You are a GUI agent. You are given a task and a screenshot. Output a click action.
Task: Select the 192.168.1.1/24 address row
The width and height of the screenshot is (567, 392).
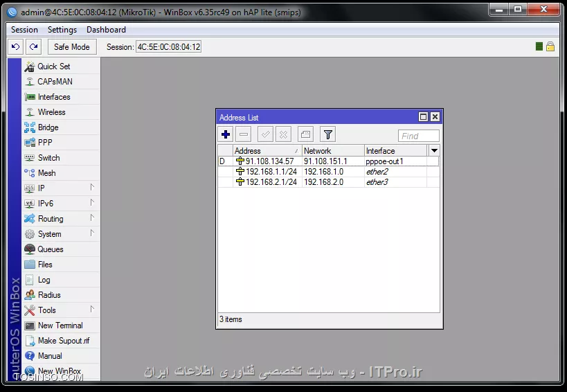click(x=329, y=172)
